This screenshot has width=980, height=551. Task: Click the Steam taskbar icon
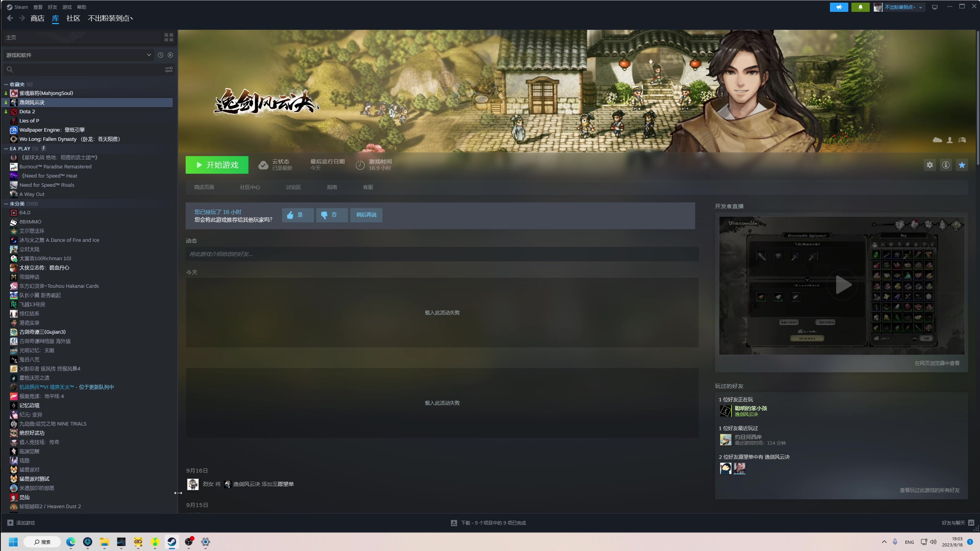tap(172, 542)
